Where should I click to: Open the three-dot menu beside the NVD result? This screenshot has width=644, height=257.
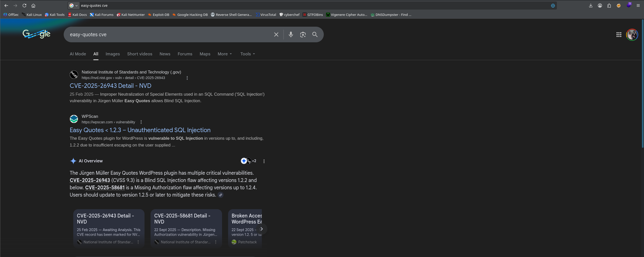point(187,78)
